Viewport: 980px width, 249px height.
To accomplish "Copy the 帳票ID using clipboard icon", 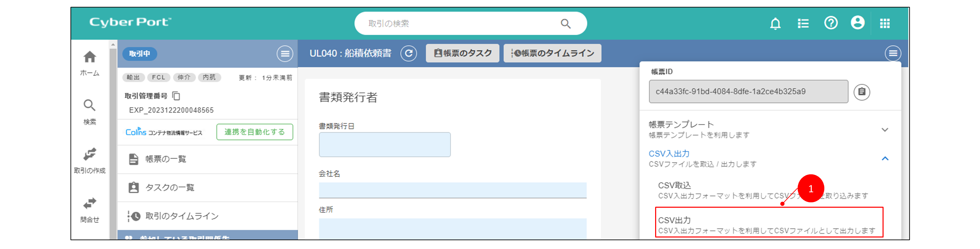I will 862,92.
